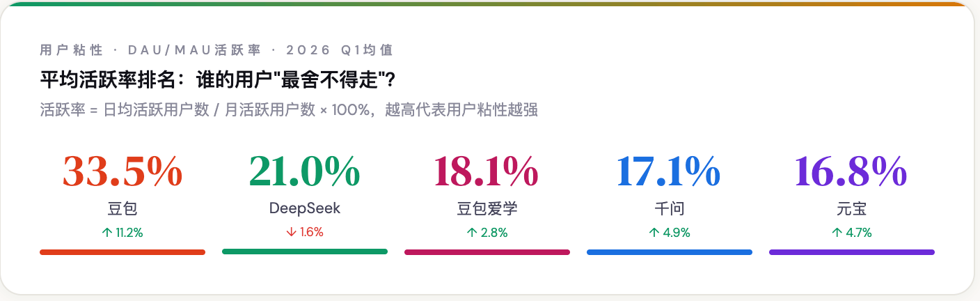Click the 18.1% value

(x=487, y=171)
